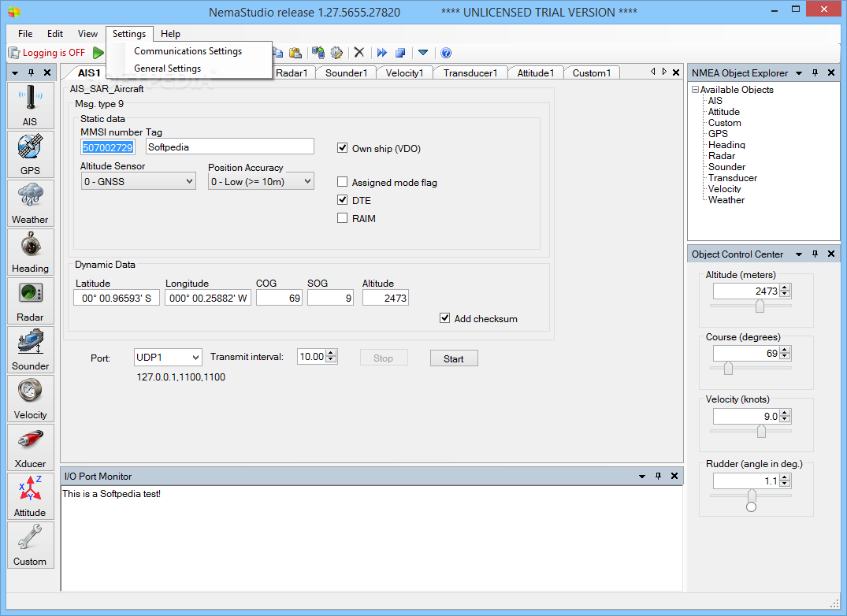
Task: Choose the Xducer transducer sidebar icon
Action: point(30,447)
